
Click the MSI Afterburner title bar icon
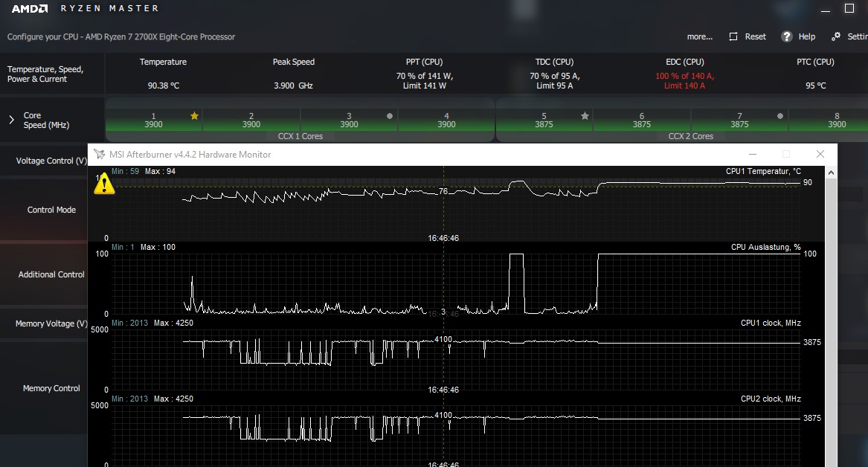pyautogui.click(x=99, y=155)
